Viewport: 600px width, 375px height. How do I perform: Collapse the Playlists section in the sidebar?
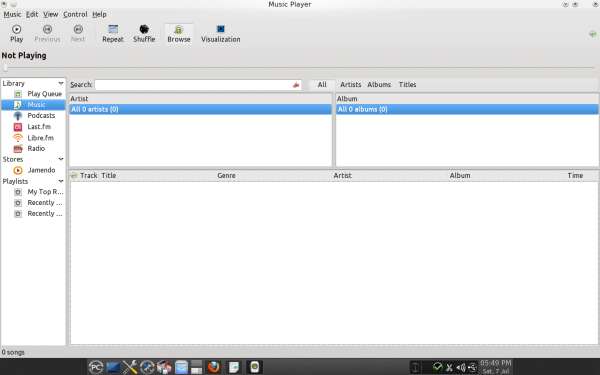tap(61, 181)
